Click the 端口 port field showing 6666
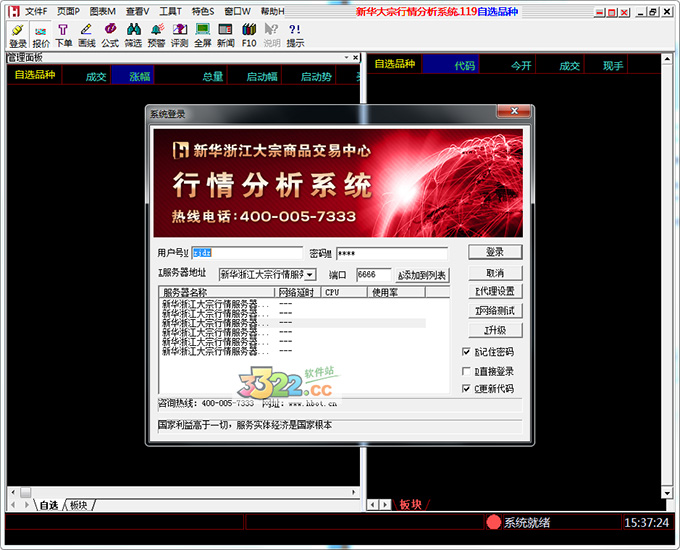 (374, 275)
